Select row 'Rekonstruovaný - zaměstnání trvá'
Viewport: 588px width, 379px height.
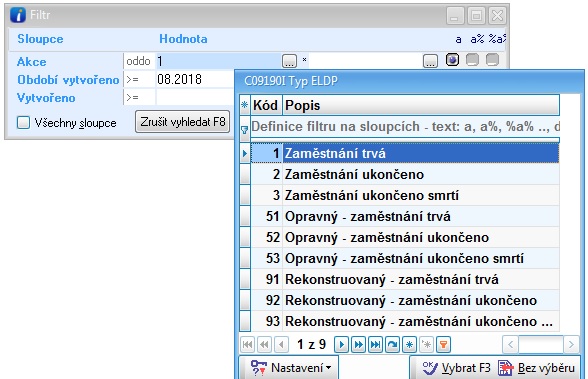pos(405,279)
